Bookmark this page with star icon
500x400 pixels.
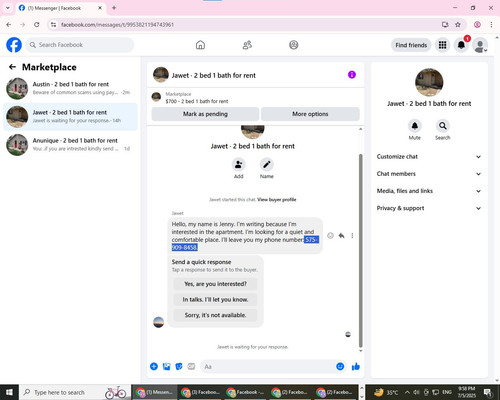458,25
